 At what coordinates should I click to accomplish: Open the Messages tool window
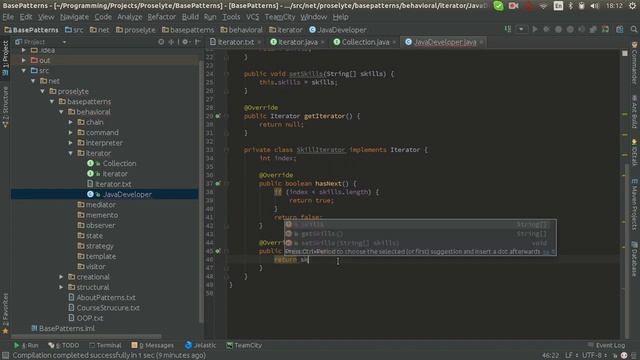point(153,345)
